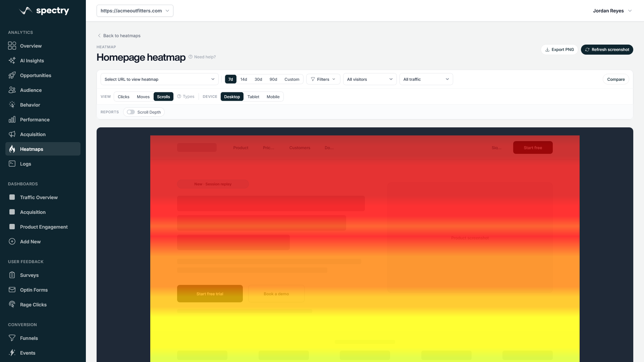Click the Types link in view row
The width and height of the screenshot is (644, 362).
coord(186,97)
